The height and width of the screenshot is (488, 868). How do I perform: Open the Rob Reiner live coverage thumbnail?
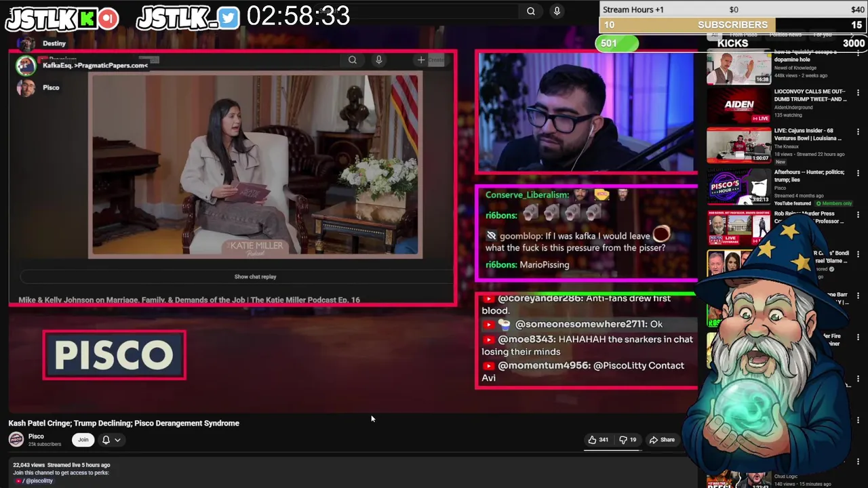738,228
